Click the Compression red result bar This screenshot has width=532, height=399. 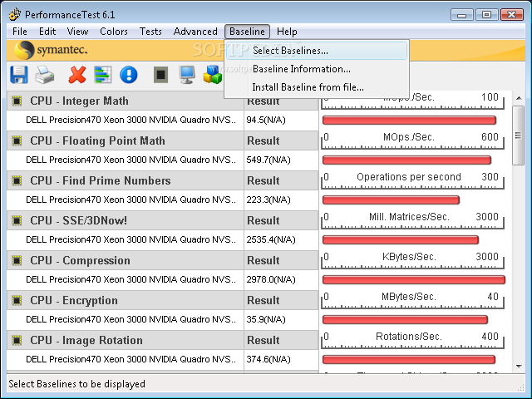(414, 279)
